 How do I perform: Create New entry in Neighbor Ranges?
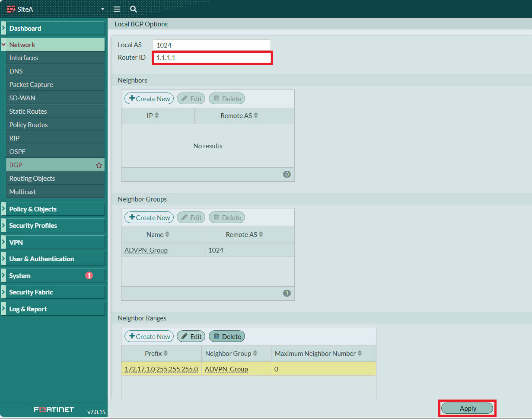149,336
